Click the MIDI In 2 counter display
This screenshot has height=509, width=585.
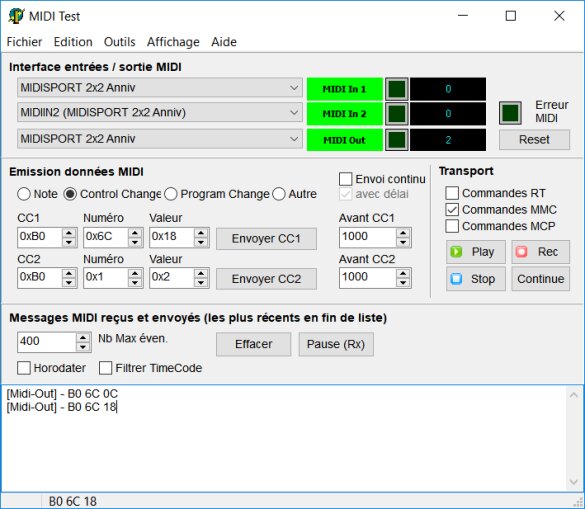[448, 114]
